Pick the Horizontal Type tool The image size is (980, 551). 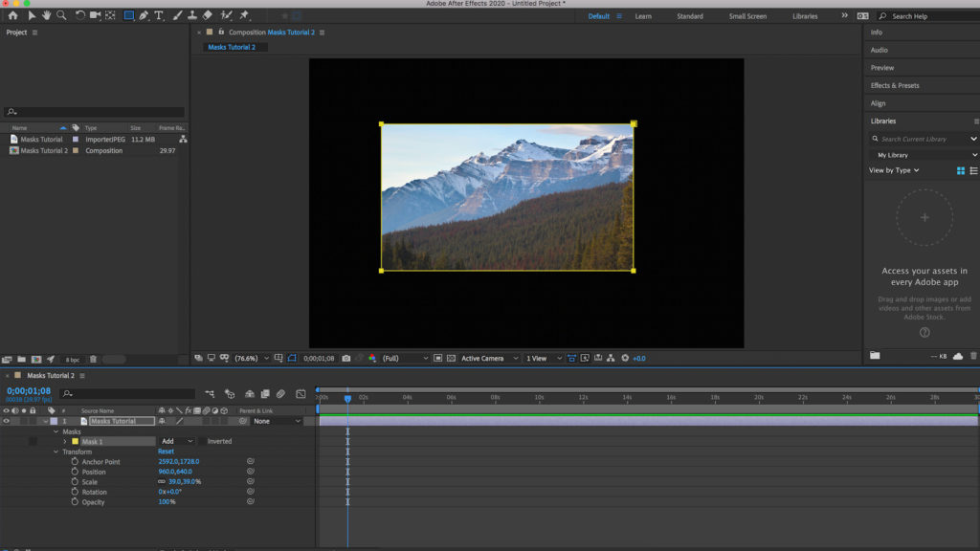pos(159,16)
